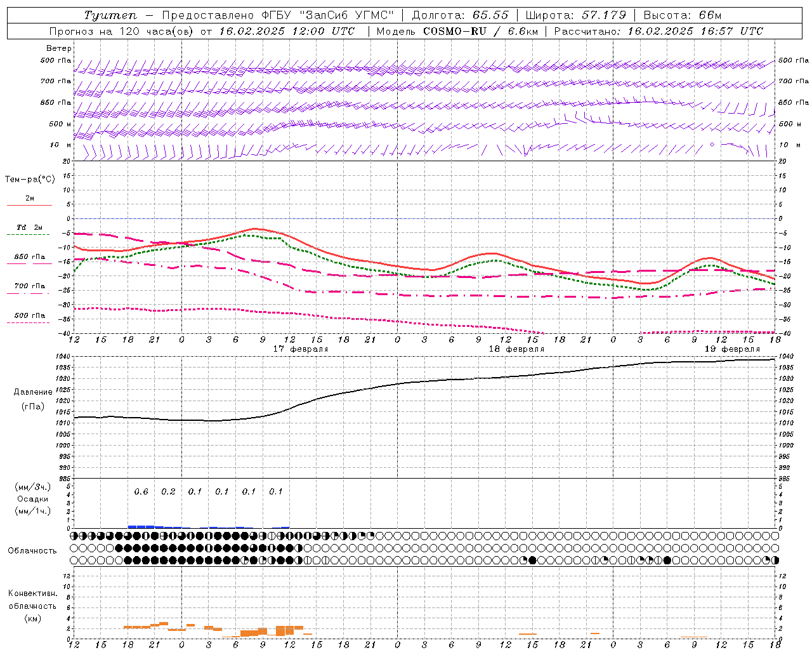The image size is (812, 650).
Task: Click last cloud symbol in bottom cloudiness row
Action: 775,560
